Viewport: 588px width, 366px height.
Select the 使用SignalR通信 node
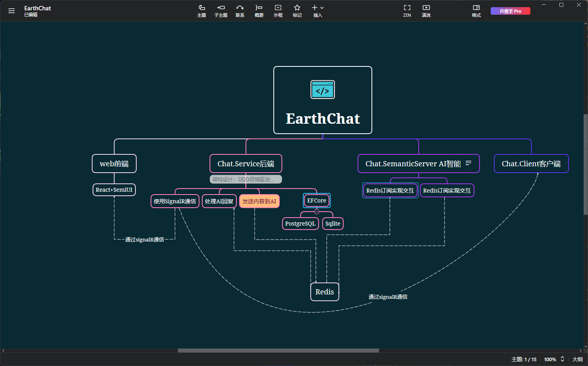tap(175, 201)
